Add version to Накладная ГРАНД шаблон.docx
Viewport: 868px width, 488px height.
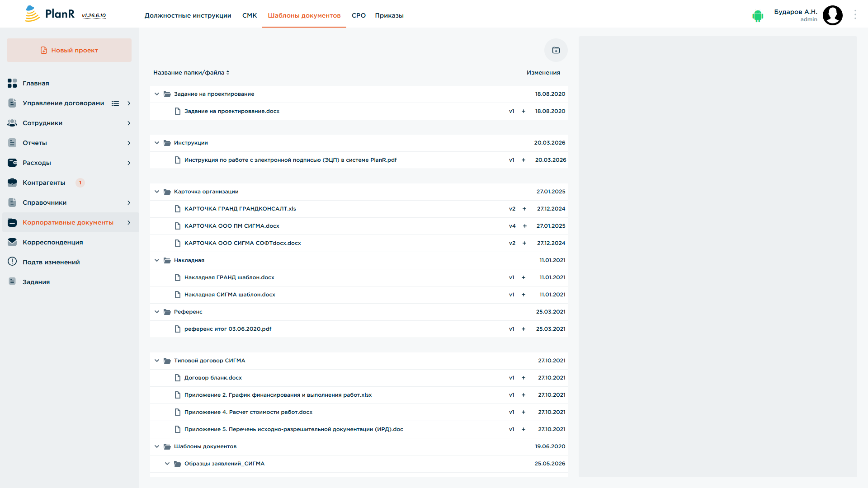coord(524,277)
